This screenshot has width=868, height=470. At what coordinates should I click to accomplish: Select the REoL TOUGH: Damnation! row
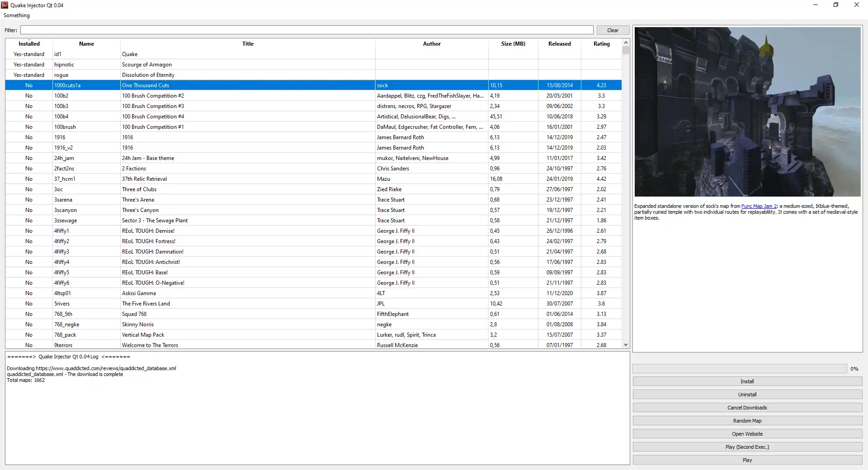(x=313, y=252)
